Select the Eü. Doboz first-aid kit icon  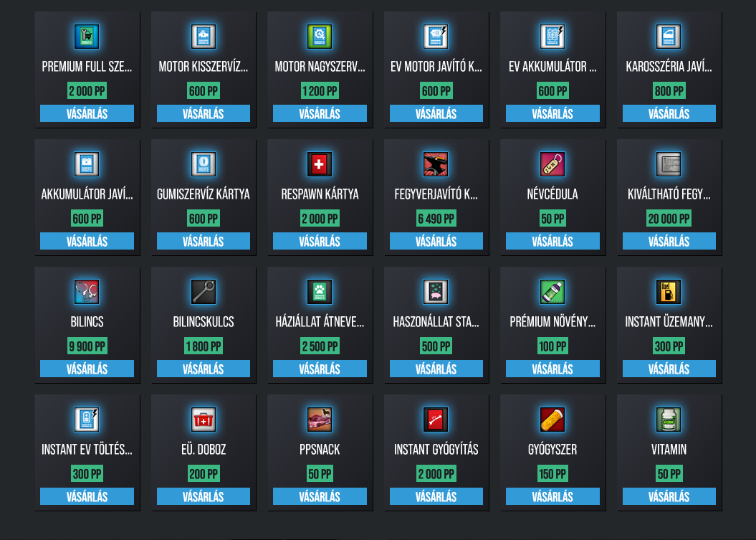point(204,420)
